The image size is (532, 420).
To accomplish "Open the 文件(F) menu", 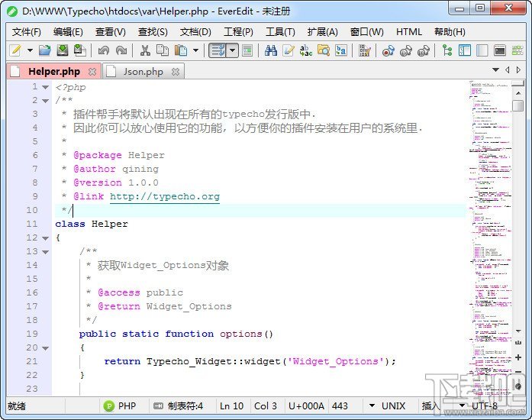I will 27,32.
